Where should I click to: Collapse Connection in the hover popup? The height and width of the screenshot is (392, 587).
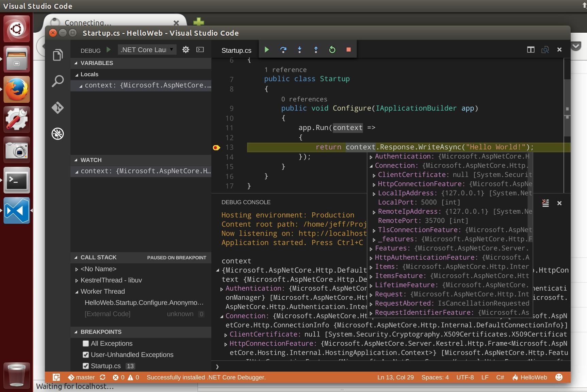click(x=371, y=166)
